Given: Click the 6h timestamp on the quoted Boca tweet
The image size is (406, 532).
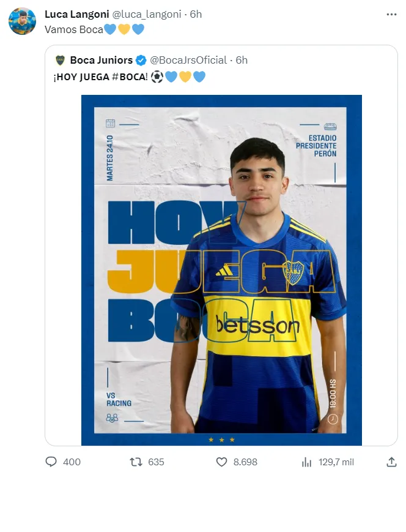Looking at the screenshot, I should pos(242,60).
